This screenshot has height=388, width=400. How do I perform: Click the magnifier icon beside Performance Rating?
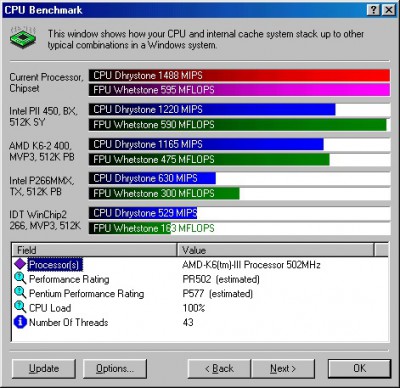click(x=20, y=279)
